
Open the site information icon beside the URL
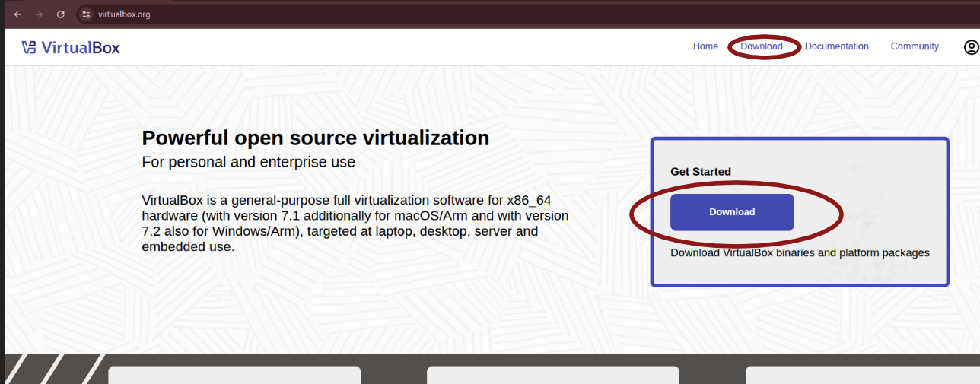(x=86, y=14)
